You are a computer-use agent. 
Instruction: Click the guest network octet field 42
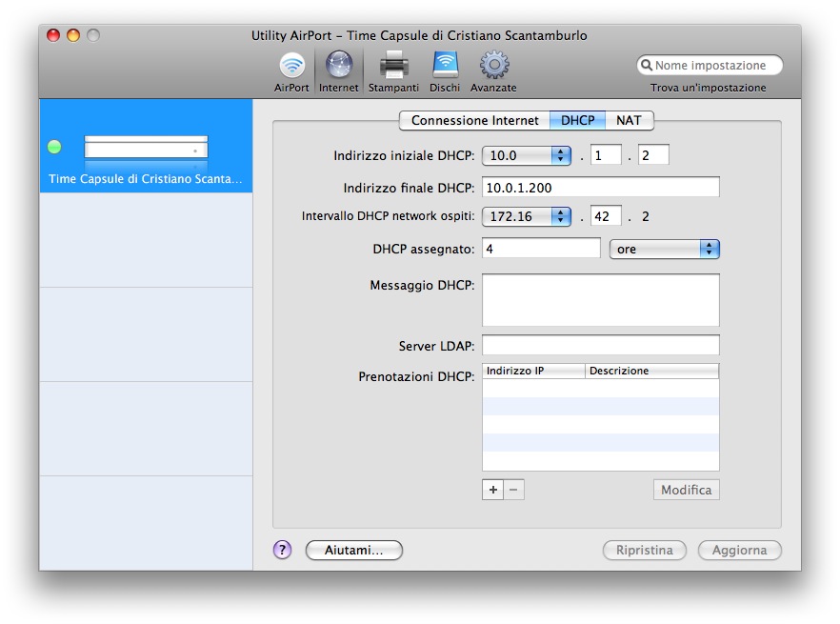[x=606, y=216]
